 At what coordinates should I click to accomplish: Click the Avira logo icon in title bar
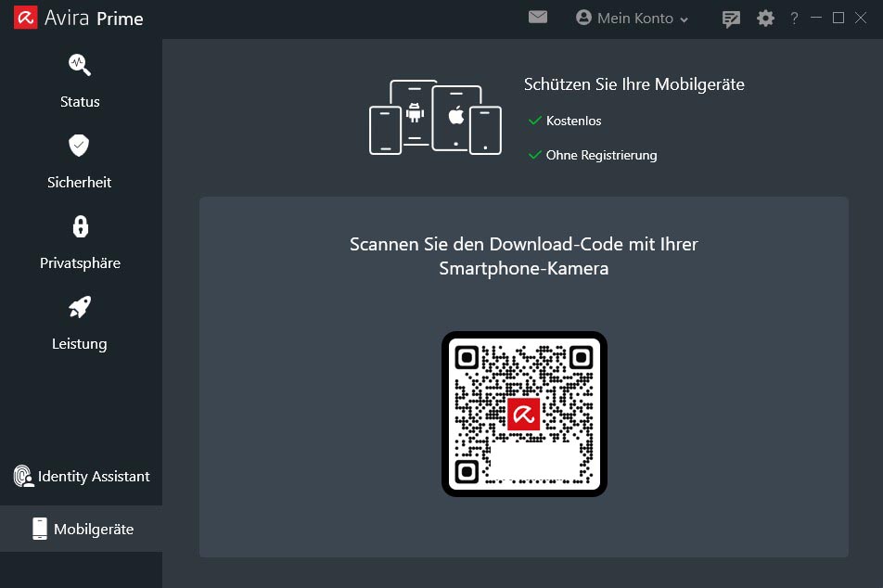coord(26,18)
